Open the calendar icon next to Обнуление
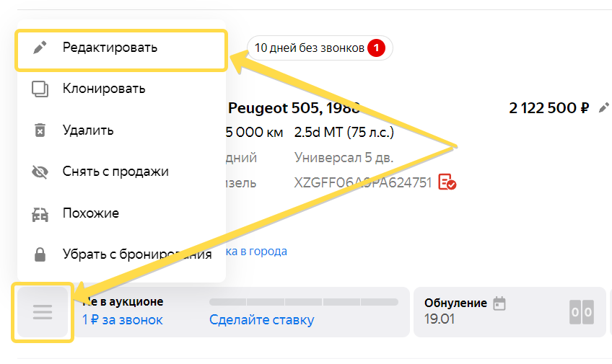 (x=499, y=303)
